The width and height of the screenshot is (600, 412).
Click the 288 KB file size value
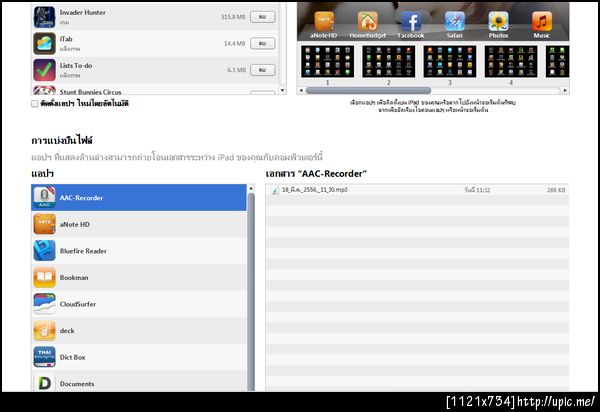(x=556, y=190)
